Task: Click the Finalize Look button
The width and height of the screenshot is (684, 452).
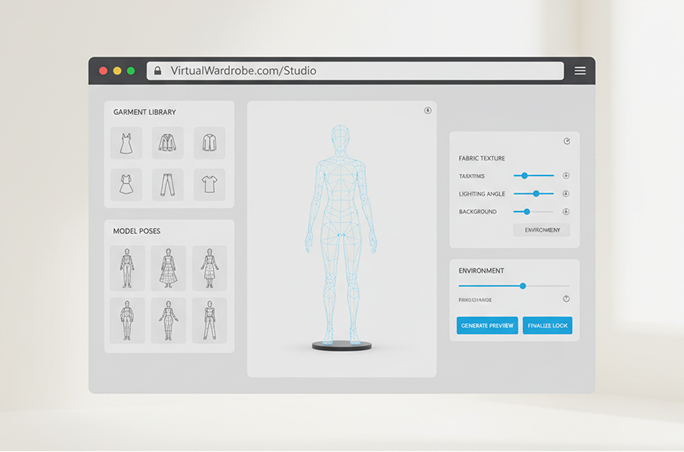Action: 547,326
